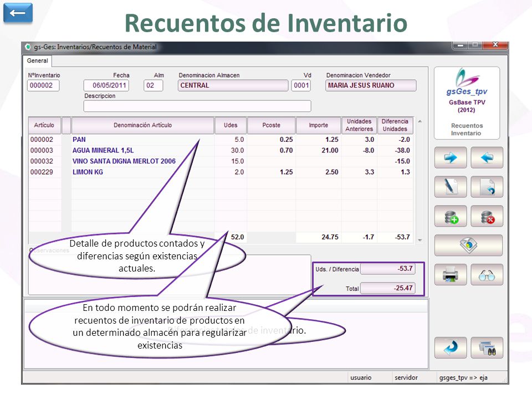
Task: Click the Unidades Anteriores column header
Action: (x=359, y=125)
